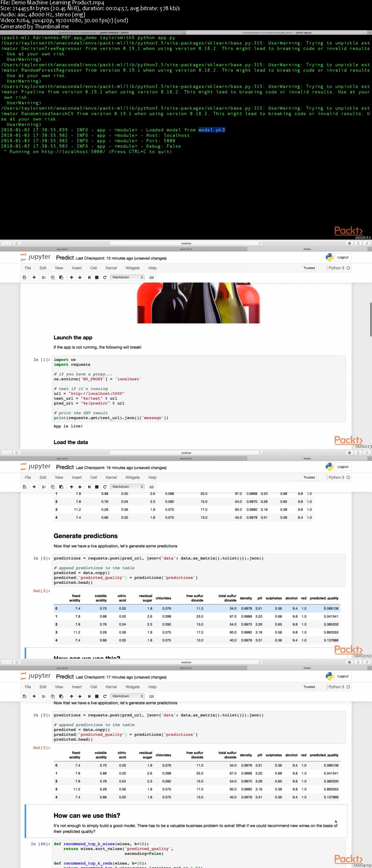Click 'How can we use this?' heading
Screen dimensions: 372x868
tap(87, 816)
